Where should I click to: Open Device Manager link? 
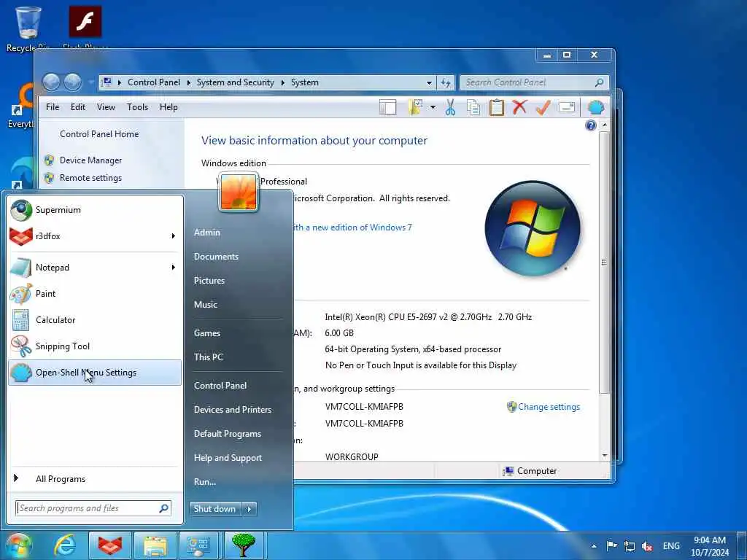point(90,160)
